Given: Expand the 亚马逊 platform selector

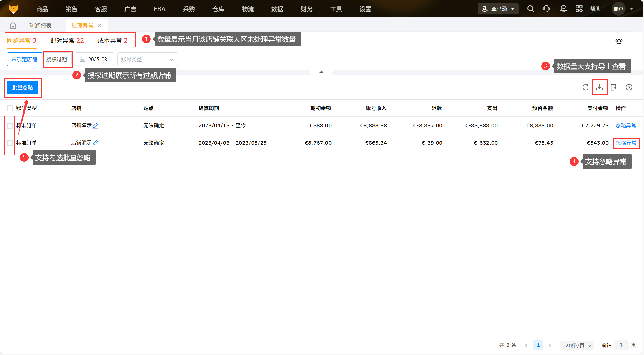Looking at the screenshot, I should tap(498, 9).
